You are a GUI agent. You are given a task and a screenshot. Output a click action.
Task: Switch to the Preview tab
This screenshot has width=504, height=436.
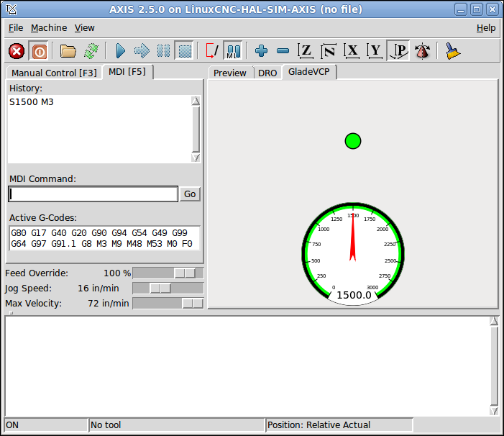click(230, 73)
